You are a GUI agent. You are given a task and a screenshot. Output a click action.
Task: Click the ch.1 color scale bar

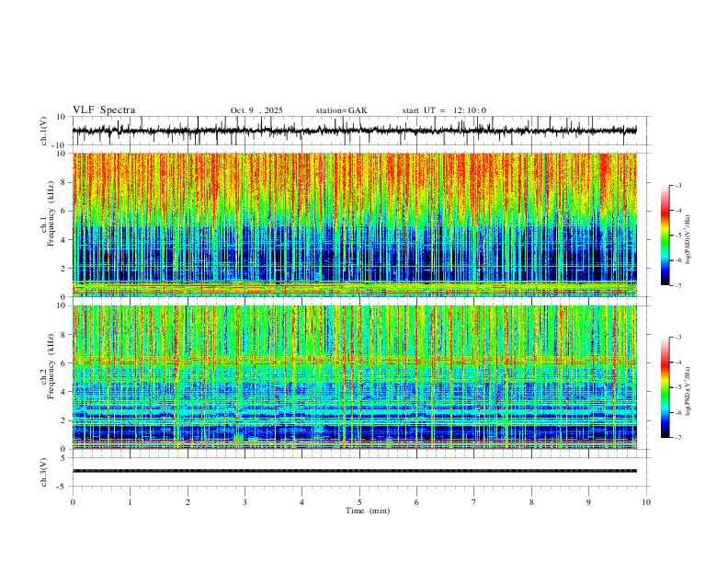point(665,236)
